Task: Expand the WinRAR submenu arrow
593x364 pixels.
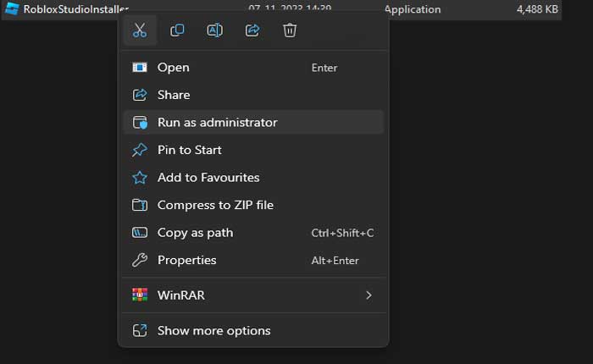Action: 369,295
